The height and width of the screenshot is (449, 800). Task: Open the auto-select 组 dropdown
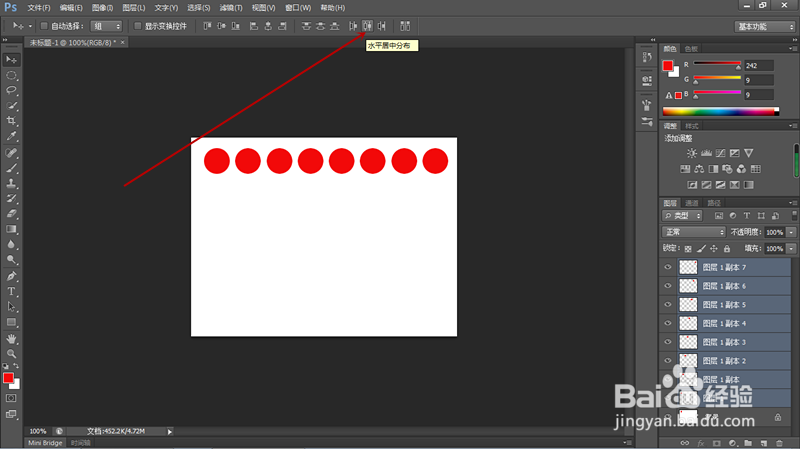coord(106,26)
